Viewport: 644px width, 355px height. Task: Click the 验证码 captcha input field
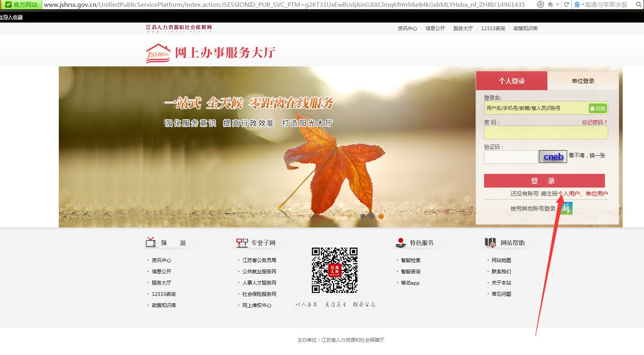coord(511,157)
